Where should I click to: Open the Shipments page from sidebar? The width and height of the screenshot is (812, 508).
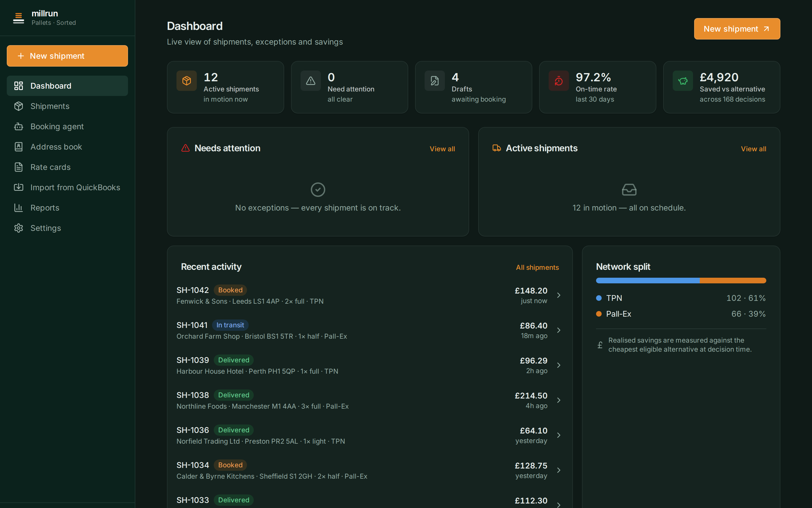tap(67, 106)
